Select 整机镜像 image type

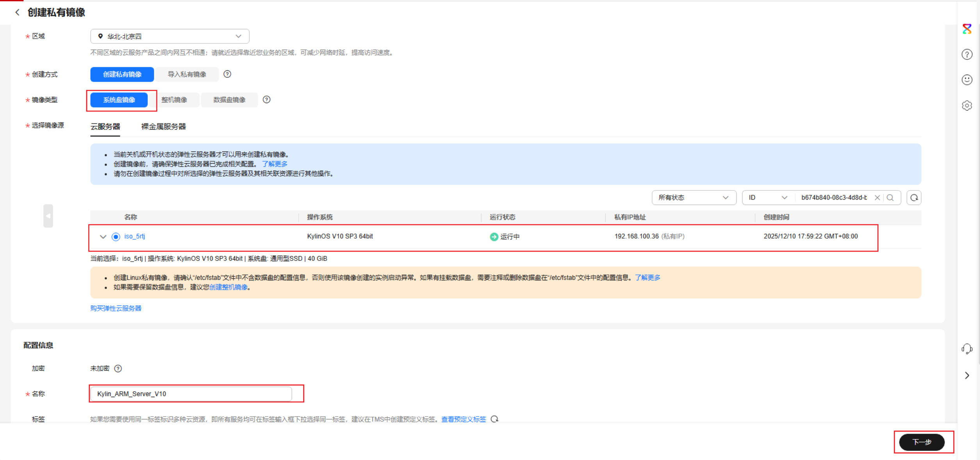[x=174, y=100]
